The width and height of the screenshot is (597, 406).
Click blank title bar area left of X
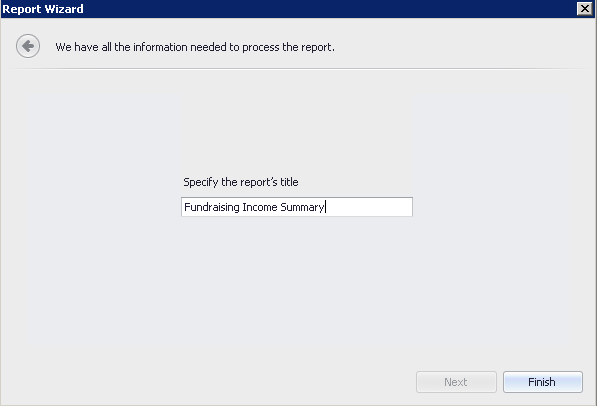(x=327, y=9)
